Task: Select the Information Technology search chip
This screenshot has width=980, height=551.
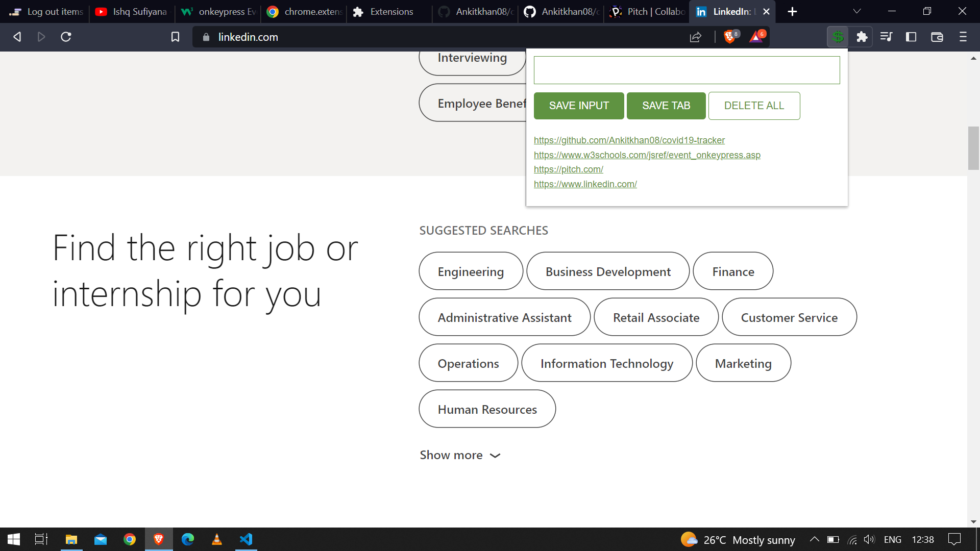Action: click(x=606, y=363)
